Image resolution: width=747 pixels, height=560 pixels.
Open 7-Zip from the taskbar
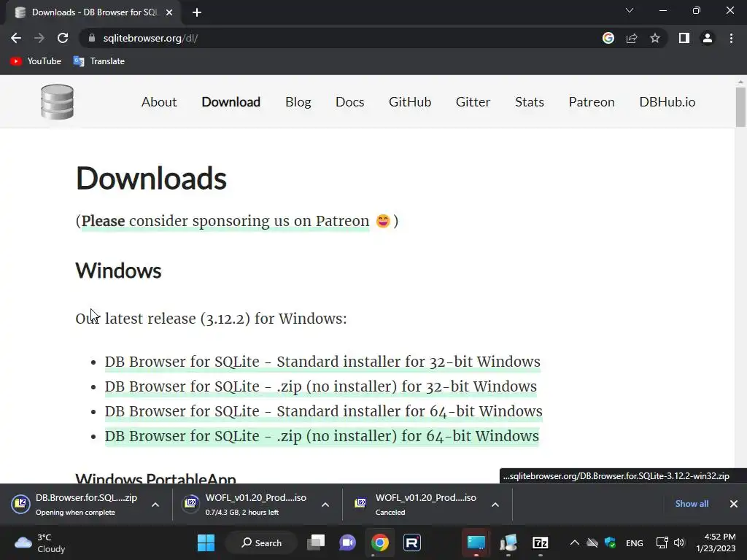(x=541, y=542)
